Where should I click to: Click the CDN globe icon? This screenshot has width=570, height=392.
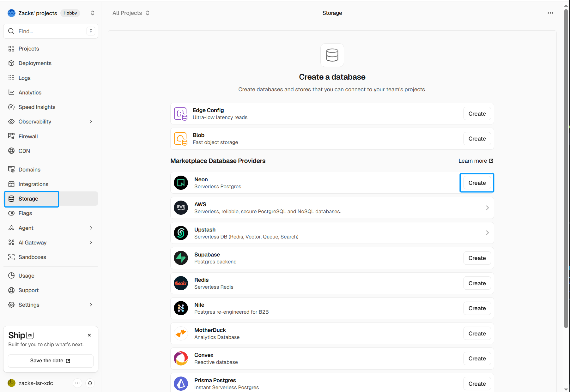11,151
